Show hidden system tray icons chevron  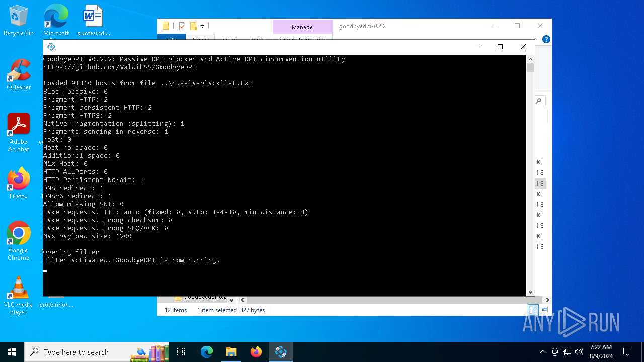[x=542, y=352]
